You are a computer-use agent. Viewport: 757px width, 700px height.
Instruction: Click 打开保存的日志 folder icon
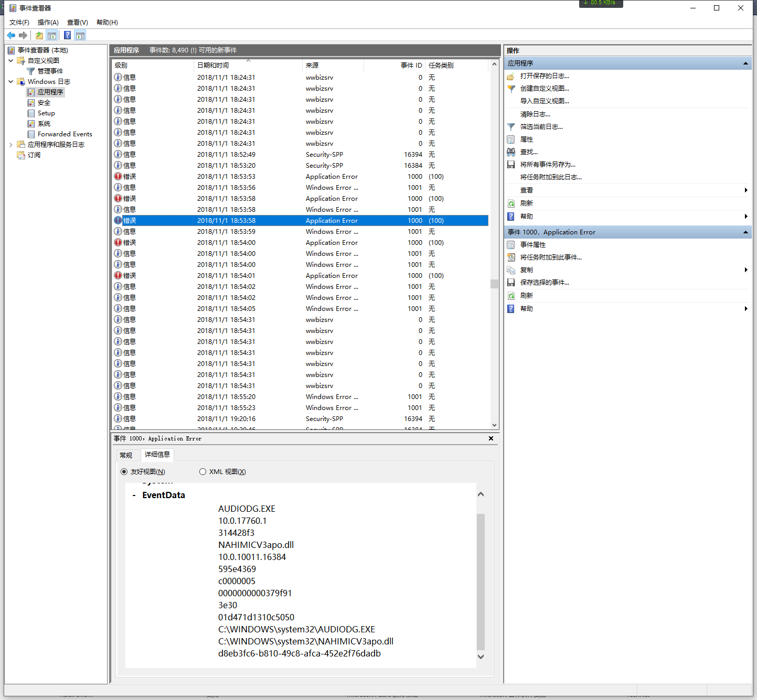click(x=511, y=76)
